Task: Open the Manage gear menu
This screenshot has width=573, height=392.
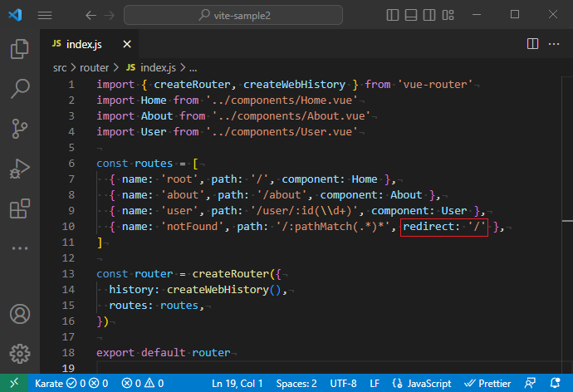Action: [x=20, y=354]
